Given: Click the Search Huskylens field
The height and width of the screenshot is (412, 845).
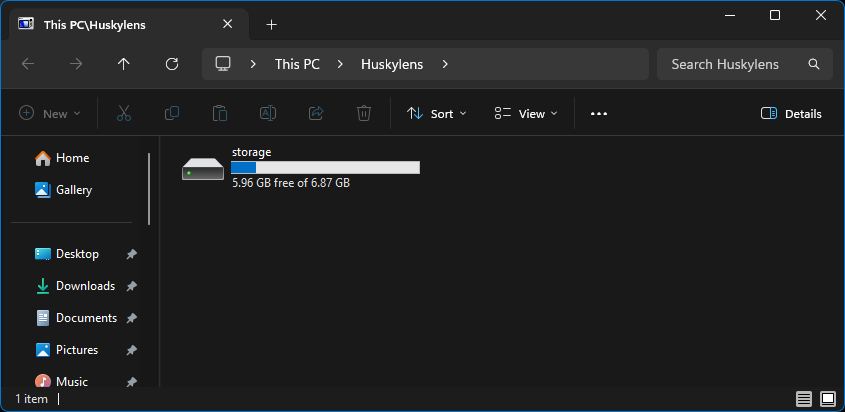Looking at the screenshot, I should click(735, 64).
